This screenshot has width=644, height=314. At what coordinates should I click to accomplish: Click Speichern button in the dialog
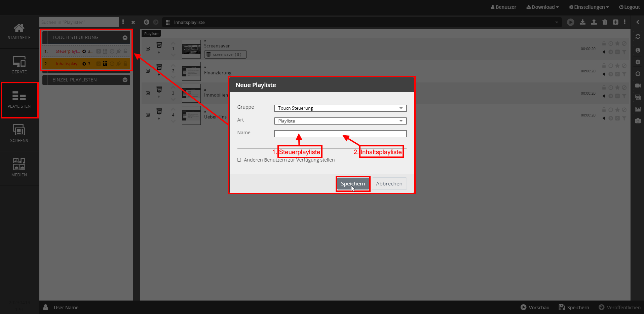tap(353, 184)
